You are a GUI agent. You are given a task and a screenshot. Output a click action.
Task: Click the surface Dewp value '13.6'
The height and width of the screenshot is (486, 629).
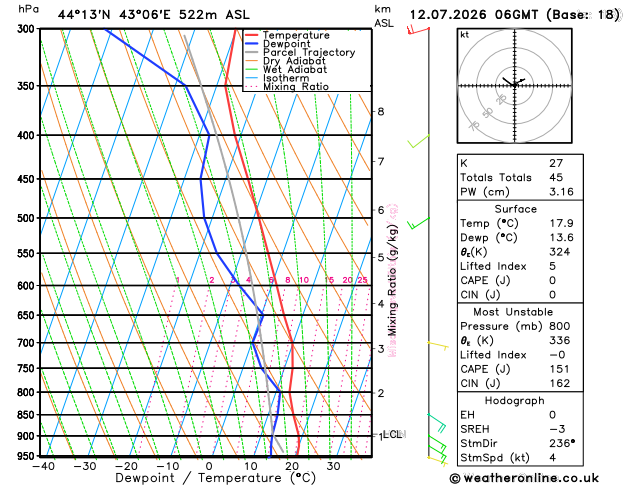(x=561, y=237)
